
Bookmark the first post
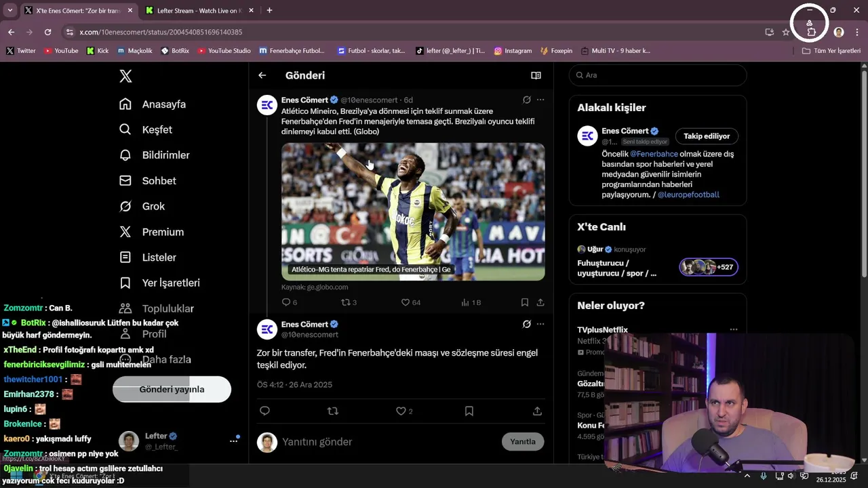525,302
